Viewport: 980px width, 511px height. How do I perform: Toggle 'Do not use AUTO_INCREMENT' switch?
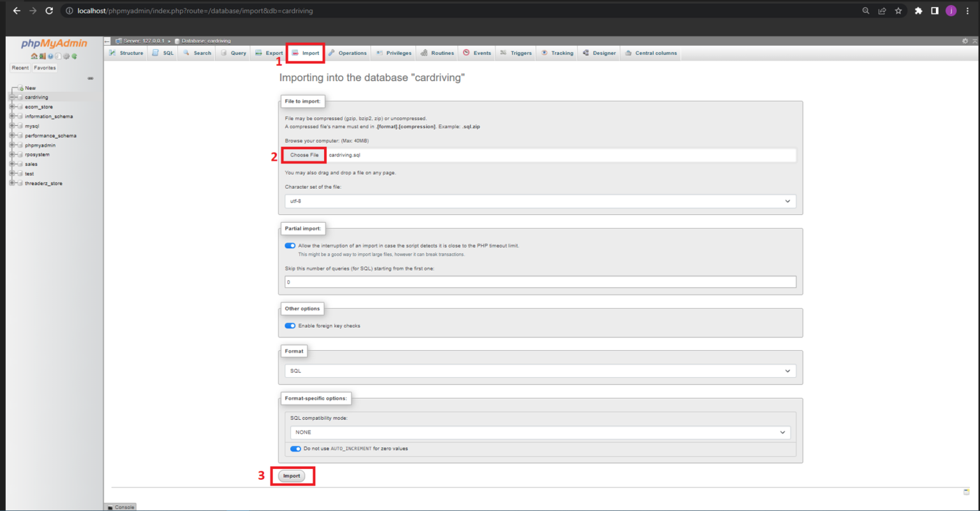click(295, 449)
